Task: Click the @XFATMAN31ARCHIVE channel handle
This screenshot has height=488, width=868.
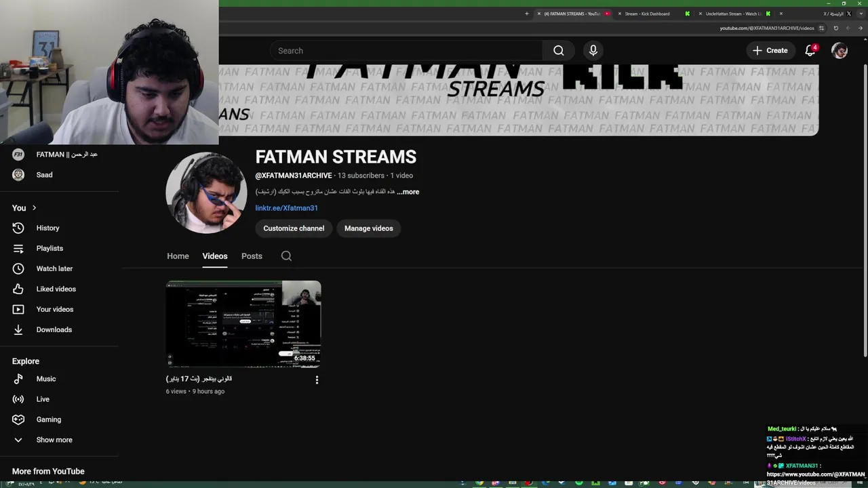Action: tap(294, 176)
